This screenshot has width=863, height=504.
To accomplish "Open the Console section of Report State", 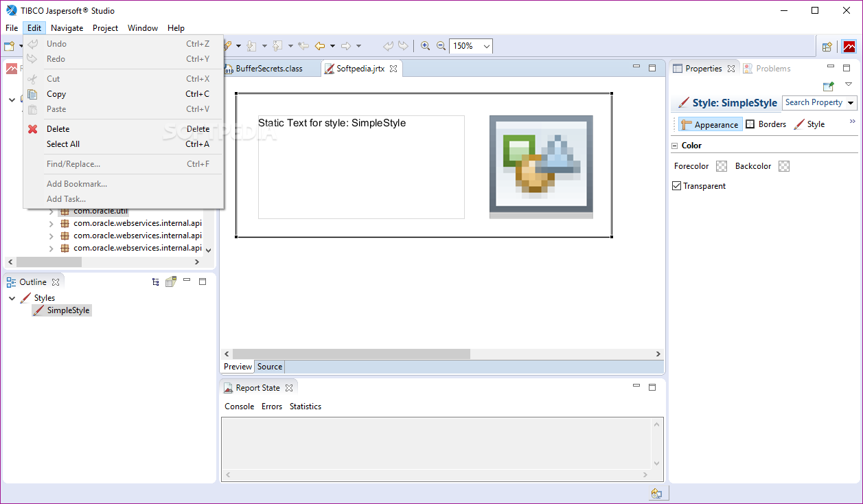I will (x=240, y=406).
